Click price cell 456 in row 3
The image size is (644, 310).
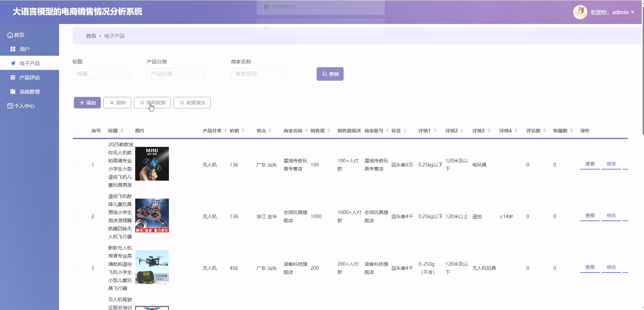tap(234, 268)
